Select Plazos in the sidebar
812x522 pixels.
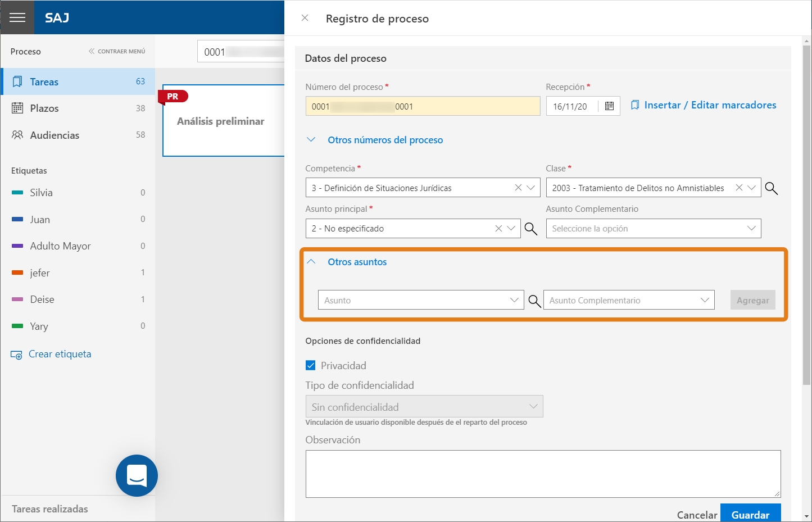coord(78,108)
